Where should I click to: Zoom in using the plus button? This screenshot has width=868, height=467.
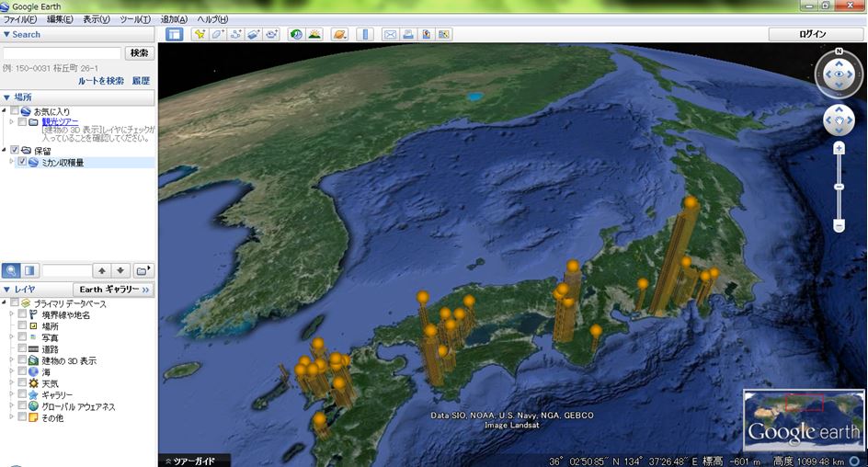(839, 148)
